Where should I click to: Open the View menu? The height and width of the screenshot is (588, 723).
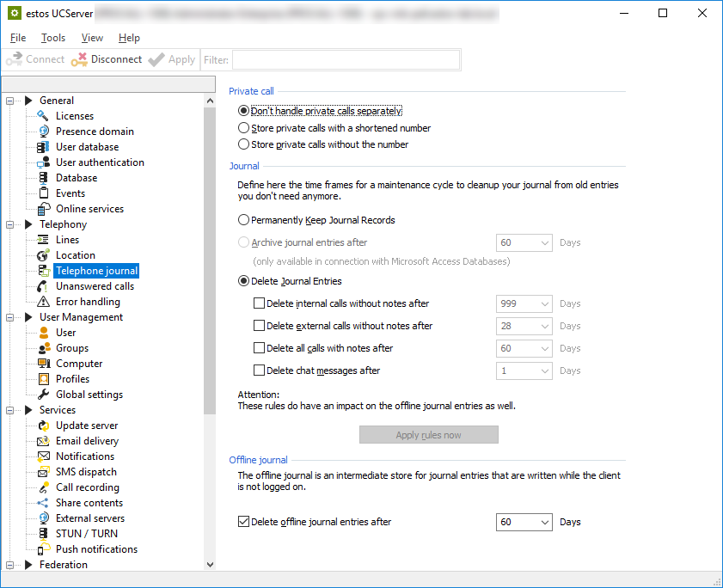92,38
